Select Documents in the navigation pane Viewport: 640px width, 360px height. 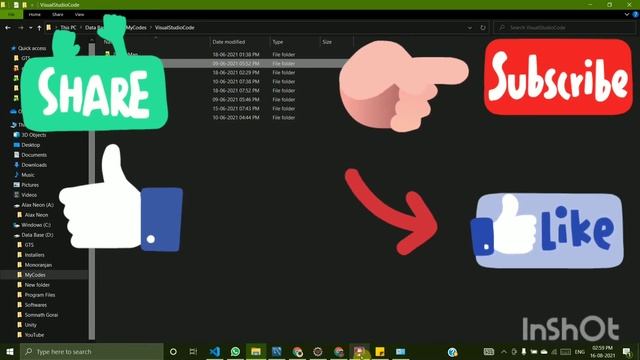pos(34,155)
